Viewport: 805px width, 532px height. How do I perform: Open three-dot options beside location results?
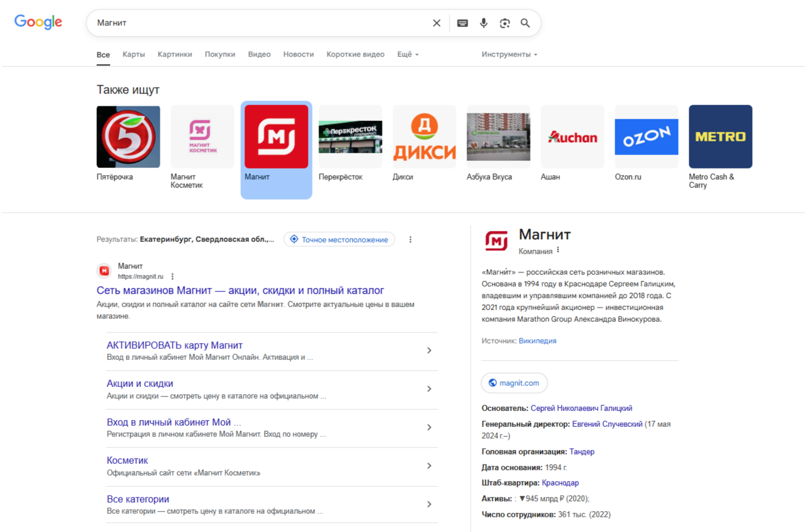coord(410,240)
